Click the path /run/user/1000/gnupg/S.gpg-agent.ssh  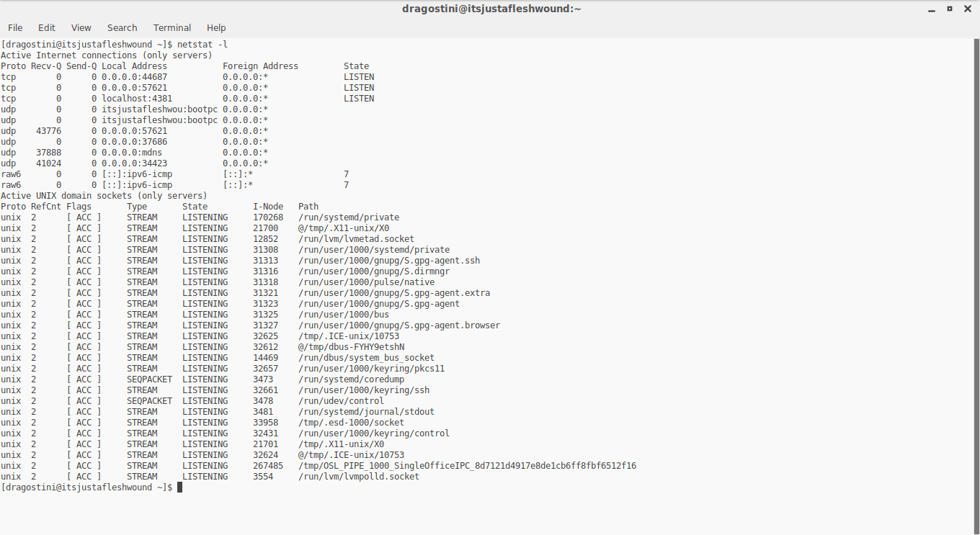tap(389, 261)
